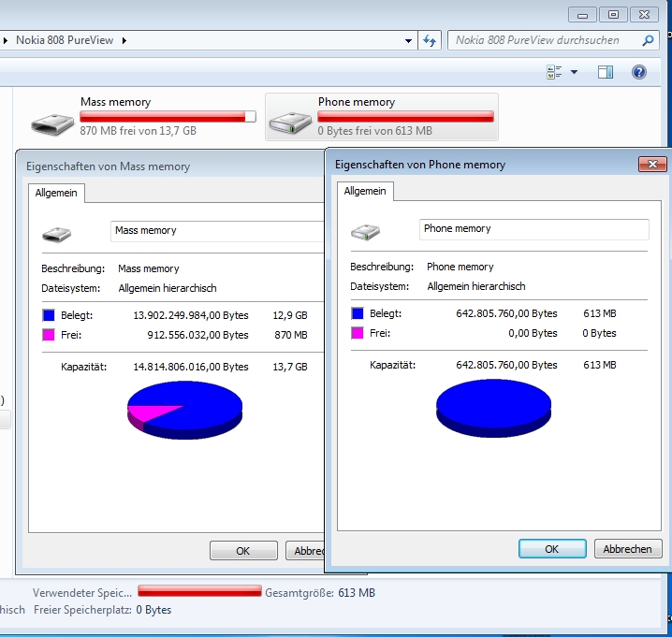Screen dimensions: 672x637
Task: Click Abbrechen in Phone memory properties
Action: click(628, 549)
